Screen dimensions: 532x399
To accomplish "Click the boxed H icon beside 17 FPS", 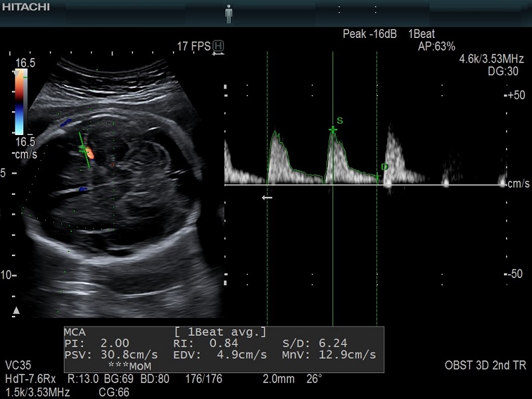I will click(218, 46).
